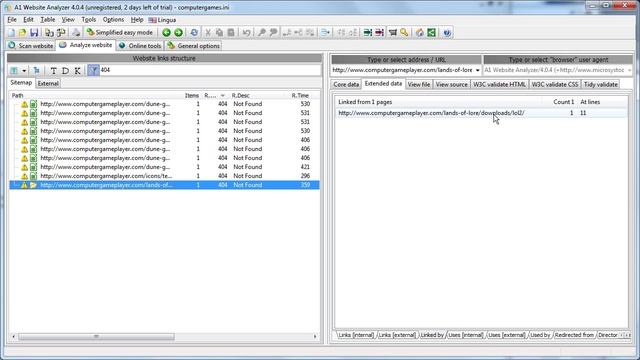
Task: Open the W3C validate HTML tab
Action: (x=499, y=84)
